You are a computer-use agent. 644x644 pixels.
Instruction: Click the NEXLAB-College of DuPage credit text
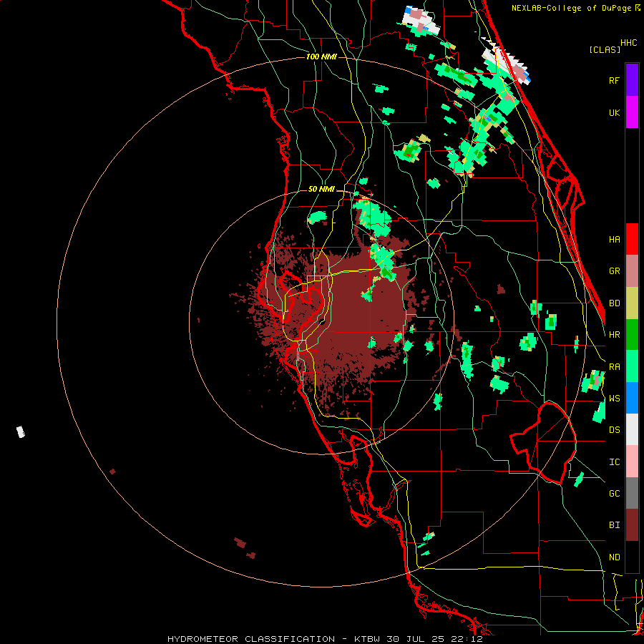coord(571,8)
